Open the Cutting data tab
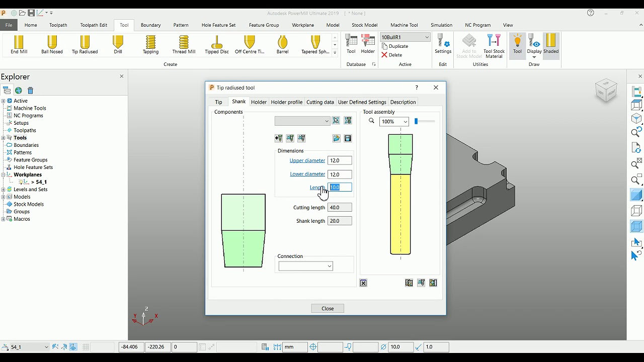Viewport: 644px width, 362px height. 320,102
